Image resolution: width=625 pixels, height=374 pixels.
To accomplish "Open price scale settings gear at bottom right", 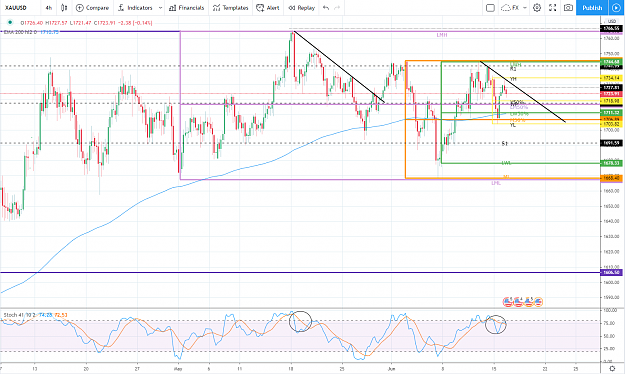I will [612, 368].
